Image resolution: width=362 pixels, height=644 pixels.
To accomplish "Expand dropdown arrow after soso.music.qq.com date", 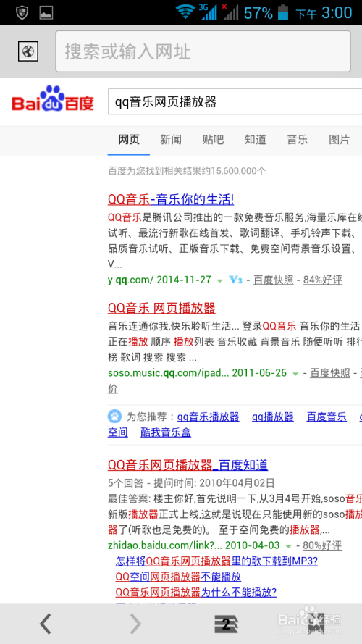I will (x=295, y=374).
